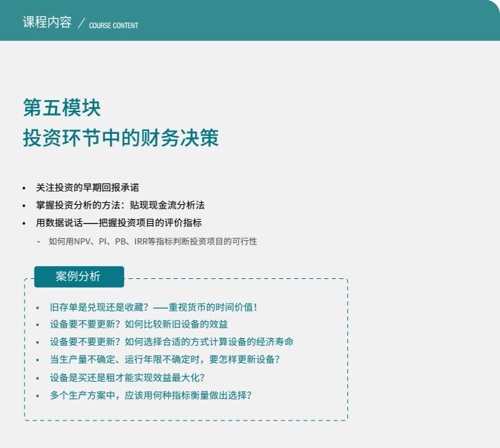The height and width of the screenshot is (448, 500).
Task: Select the NPV、PI、PB、IRR sub-bullet text
Action: coord(153,241)
